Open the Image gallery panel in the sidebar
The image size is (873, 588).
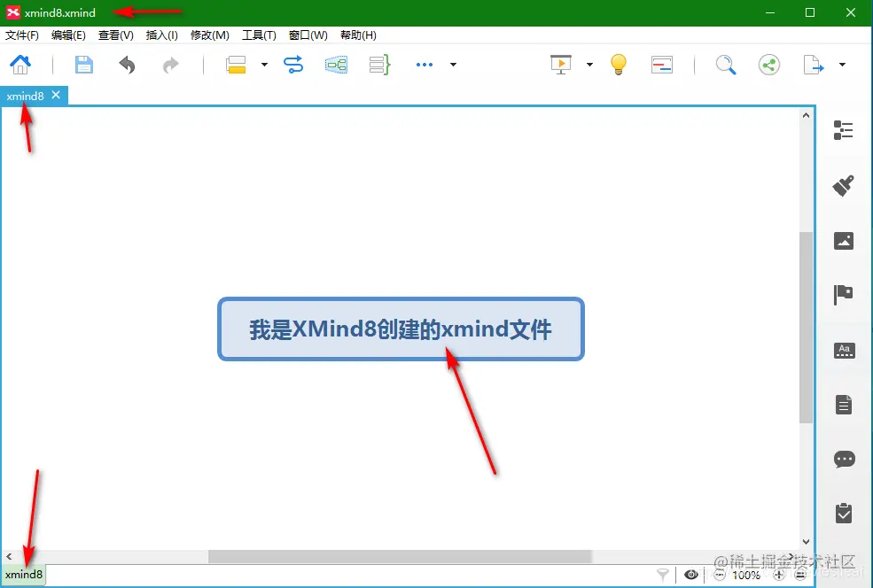coord(844,240)
